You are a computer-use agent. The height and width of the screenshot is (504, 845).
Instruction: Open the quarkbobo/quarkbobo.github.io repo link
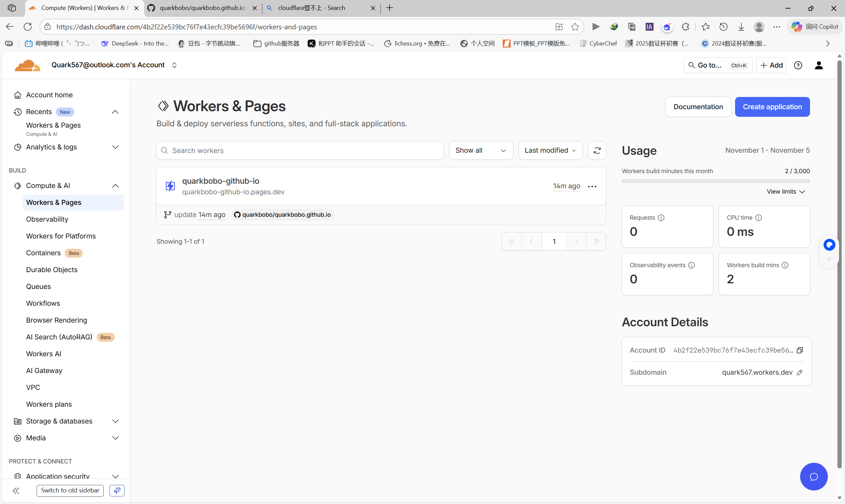coord(286,215)
